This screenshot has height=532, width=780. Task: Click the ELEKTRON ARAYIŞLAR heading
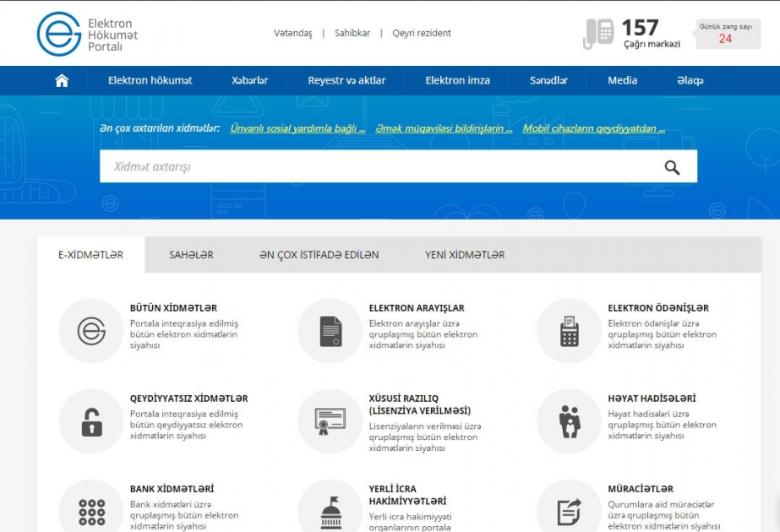(417, 308)
